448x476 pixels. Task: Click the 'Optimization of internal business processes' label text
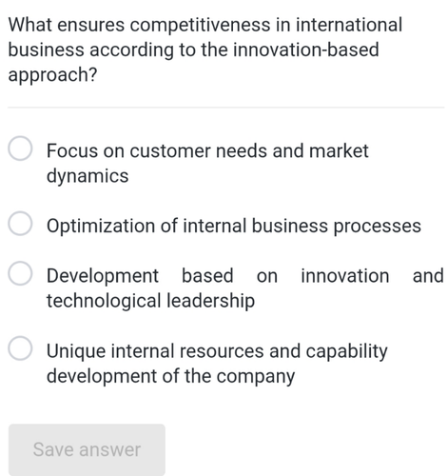pyautogui.click(x=234, y=227)
